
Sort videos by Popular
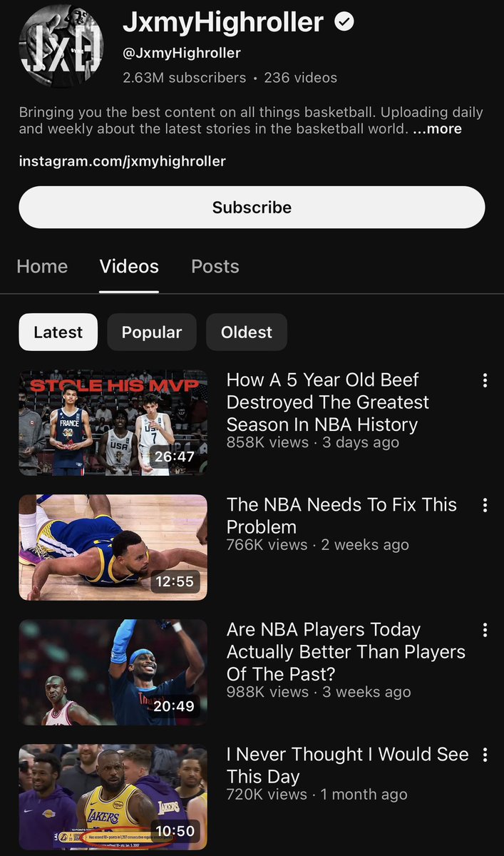click(x=152, y=332)
